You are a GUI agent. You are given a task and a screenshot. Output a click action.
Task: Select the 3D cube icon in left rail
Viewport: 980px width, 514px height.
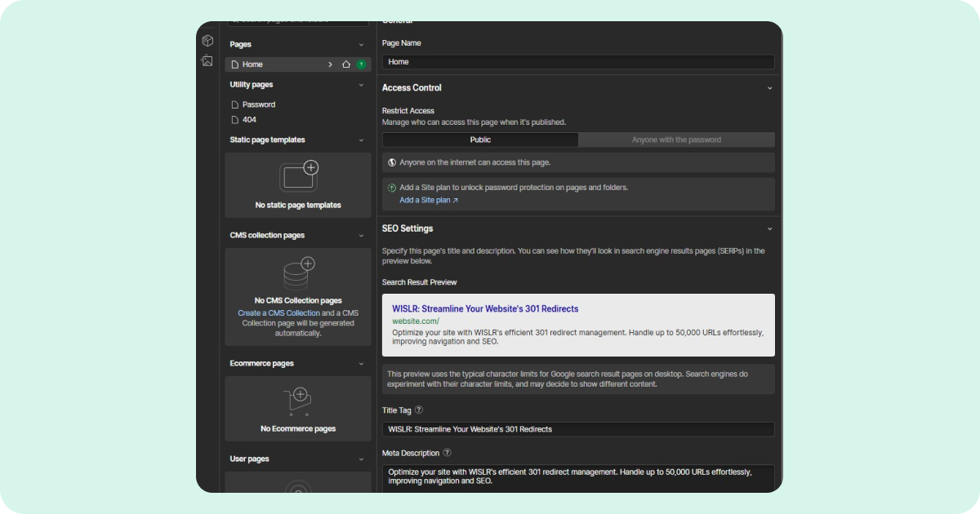pyautogui.click(x=207, y=40)
